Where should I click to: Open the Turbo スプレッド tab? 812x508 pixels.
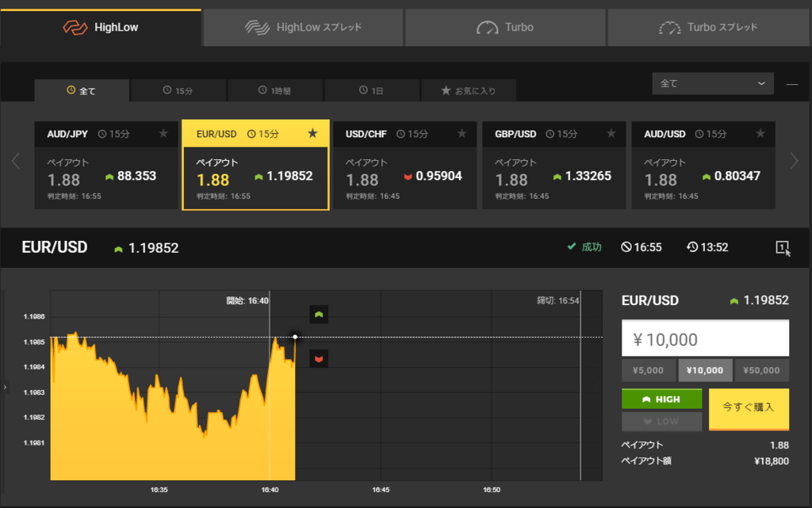tap(708, 28)
